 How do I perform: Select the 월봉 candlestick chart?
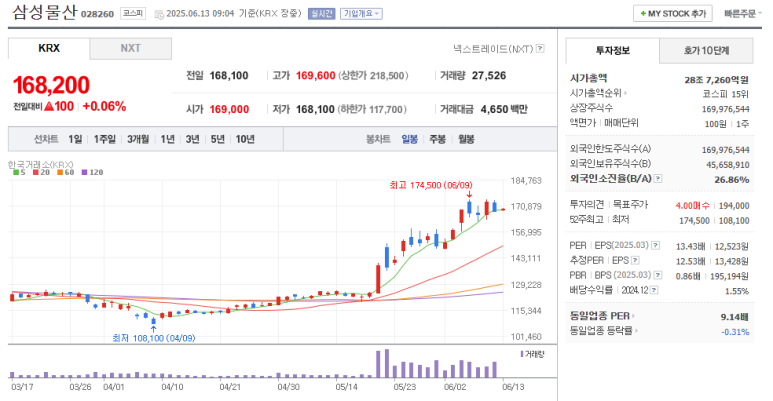(466, 139)
